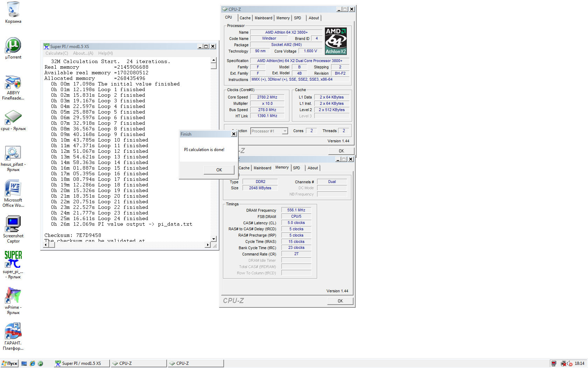Show desktop via quick launch icon
This screenshot has width=588, height=368.
24,363
